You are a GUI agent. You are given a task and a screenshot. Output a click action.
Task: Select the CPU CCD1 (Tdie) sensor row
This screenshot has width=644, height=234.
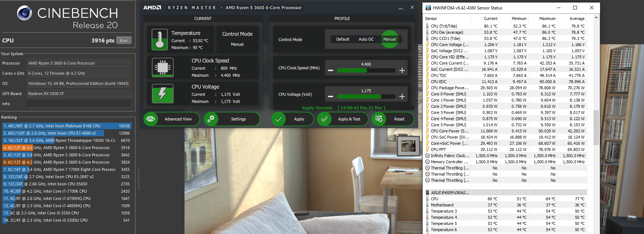click(x=506, y=38)
